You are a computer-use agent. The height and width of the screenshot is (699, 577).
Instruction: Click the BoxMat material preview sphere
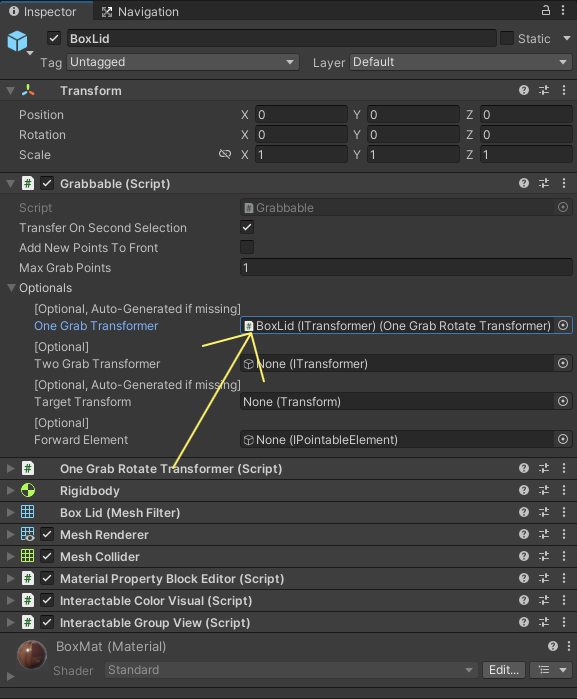32,654
